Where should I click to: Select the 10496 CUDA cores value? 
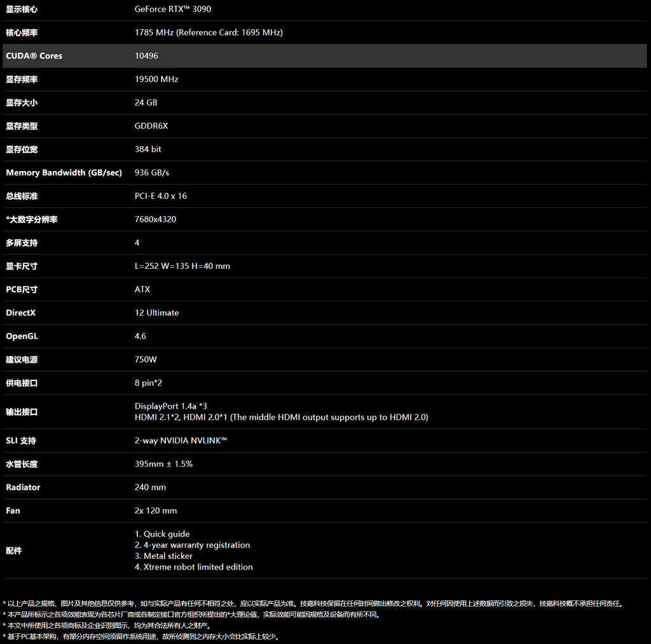click(x=146, y=56)
